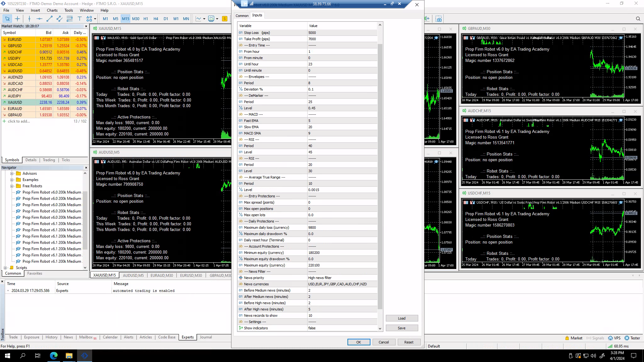Viewport: 644px width, 362px height.
Task: Toggle the Show indicators value
Action: [342, 328]
